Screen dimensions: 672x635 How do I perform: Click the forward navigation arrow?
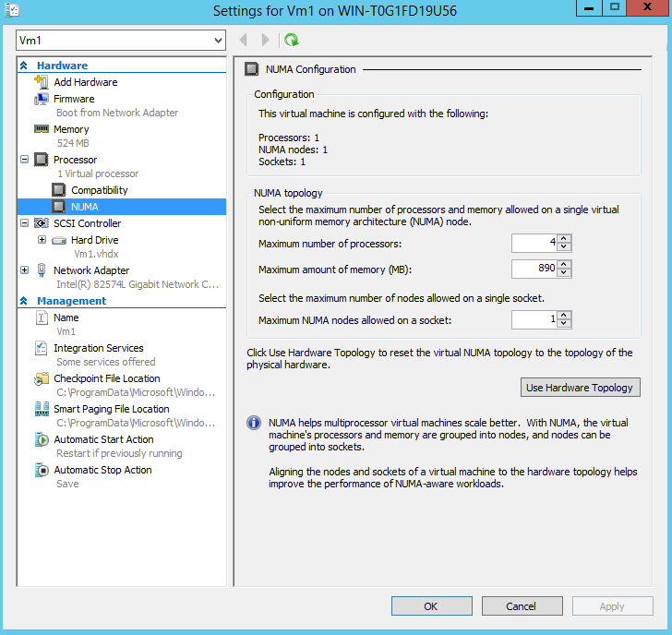tap(265, 40)
